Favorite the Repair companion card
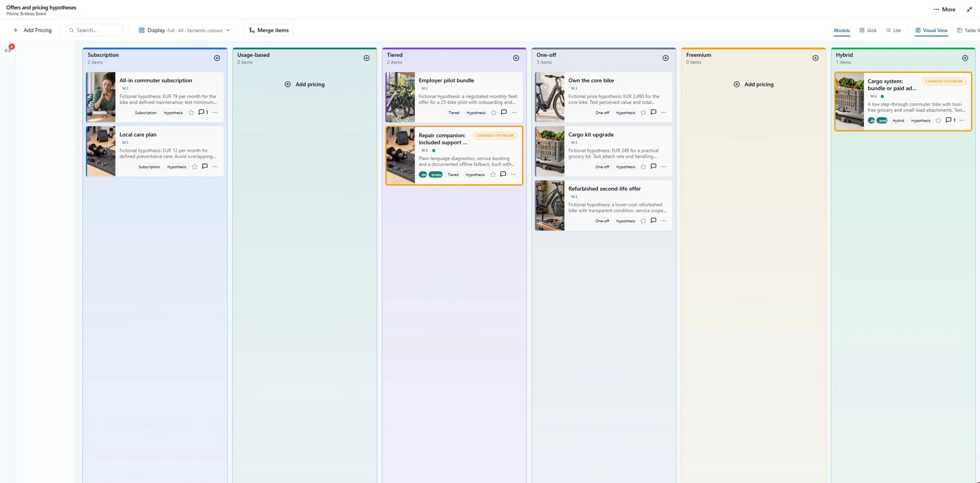 (x=493, y=174)
